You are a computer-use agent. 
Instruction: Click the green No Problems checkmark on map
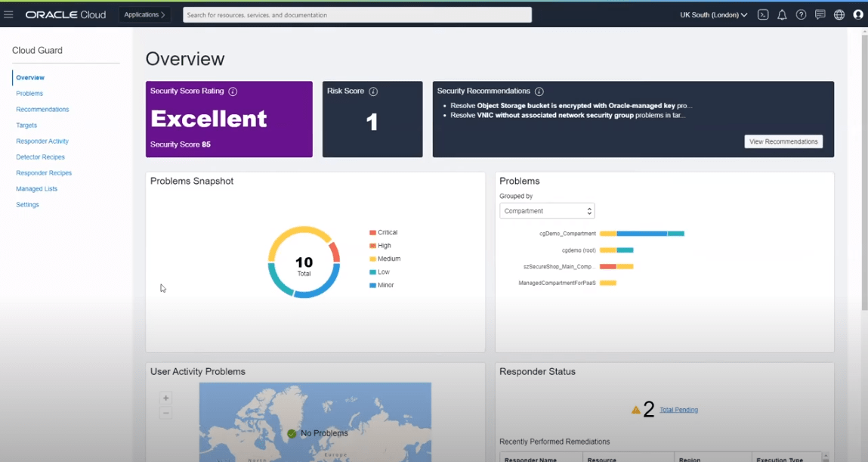coord(292,433)
